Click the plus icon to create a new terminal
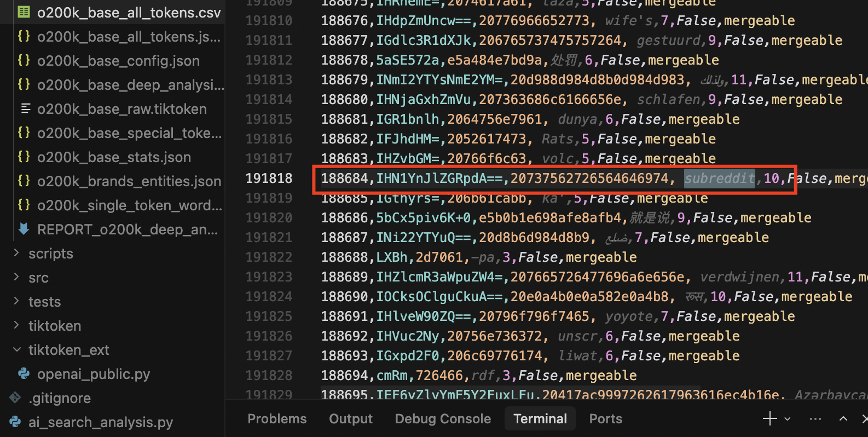 click(769, 419)
